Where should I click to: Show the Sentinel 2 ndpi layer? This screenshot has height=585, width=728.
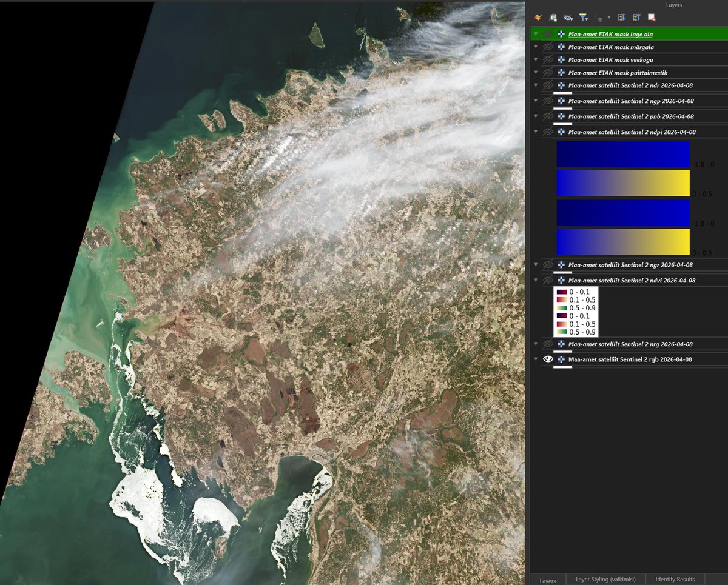coord(548,132)
